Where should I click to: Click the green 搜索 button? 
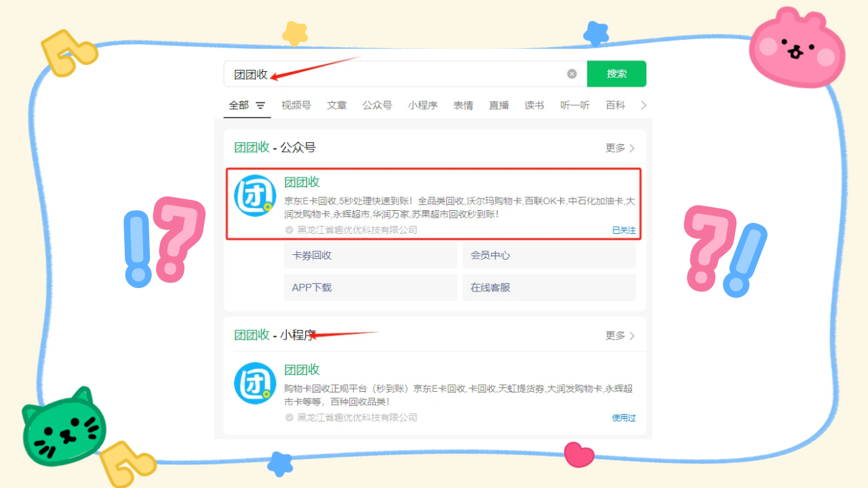coord(616,74)
